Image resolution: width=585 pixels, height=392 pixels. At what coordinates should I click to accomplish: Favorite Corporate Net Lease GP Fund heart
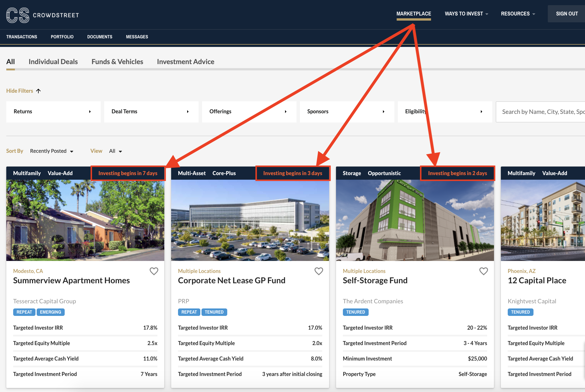click(319, 271)
